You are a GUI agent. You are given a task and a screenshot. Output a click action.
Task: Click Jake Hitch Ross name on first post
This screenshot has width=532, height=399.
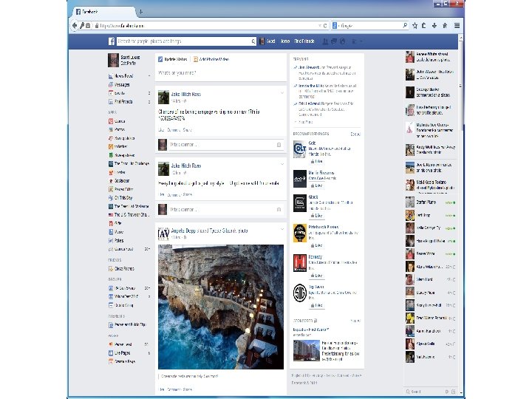coord(186,95)
